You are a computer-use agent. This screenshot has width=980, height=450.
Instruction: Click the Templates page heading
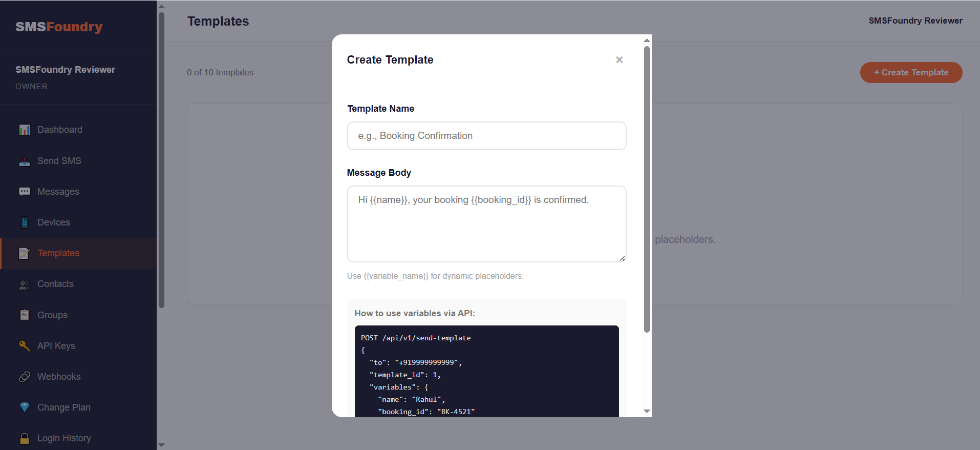click(x=218, y=21)
